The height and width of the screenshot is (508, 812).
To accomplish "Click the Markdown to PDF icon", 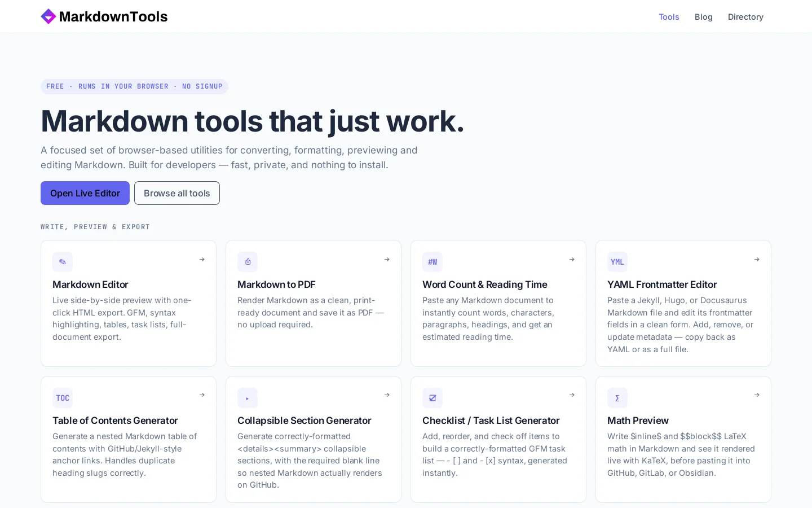I will 248,262.
